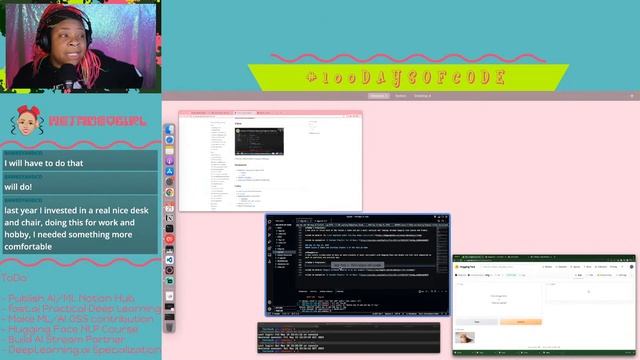Viewport: 640px width, 360px height.
Task: Click the gray Clear button on Hugging Face
Action: [x=477, y=322]
